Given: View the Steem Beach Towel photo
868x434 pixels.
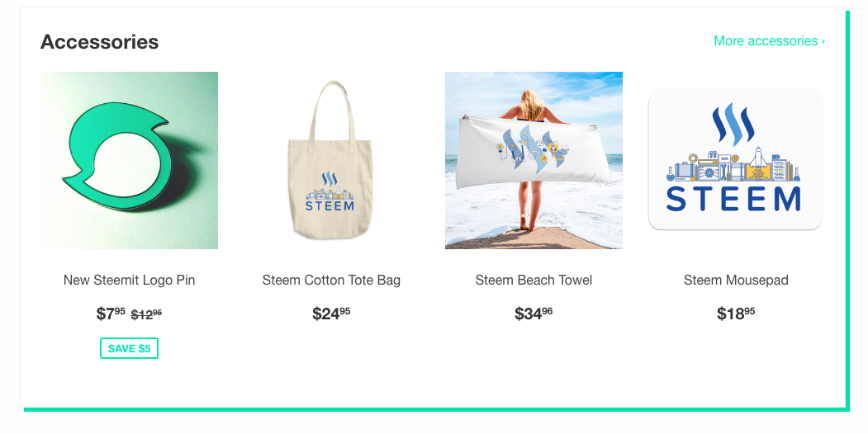Looking at the screenshot, I should 534,160.
